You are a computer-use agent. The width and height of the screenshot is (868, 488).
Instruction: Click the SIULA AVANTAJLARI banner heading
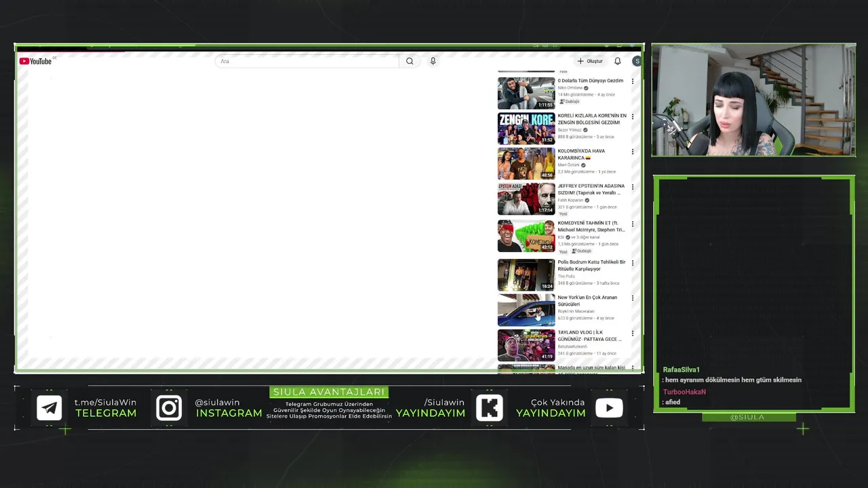pos(329,392)
